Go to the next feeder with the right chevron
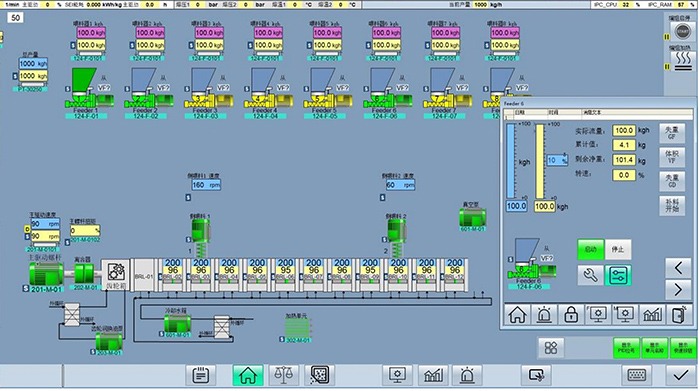 click(678, 290)
